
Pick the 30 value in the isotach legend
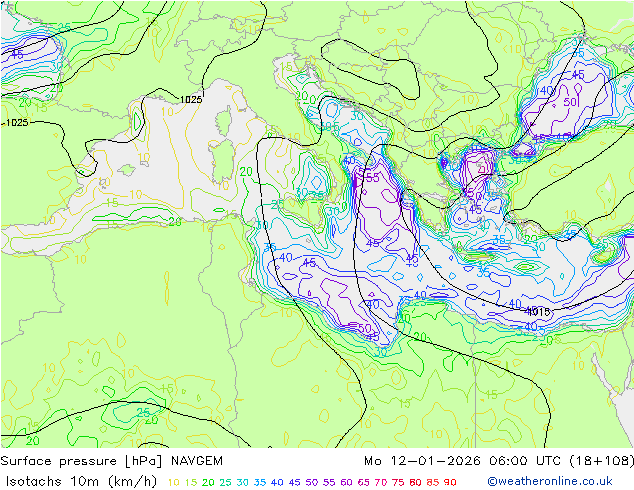click(x=243, y=482)
